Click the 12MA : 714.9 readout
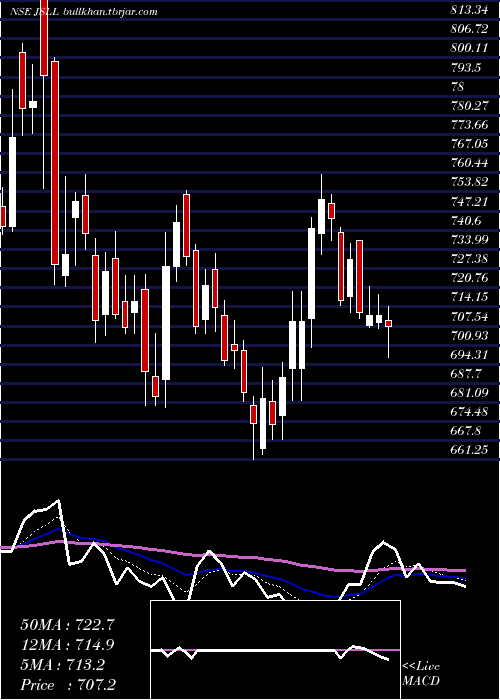Viewport: 500px width, 700px height. (67, 645)
